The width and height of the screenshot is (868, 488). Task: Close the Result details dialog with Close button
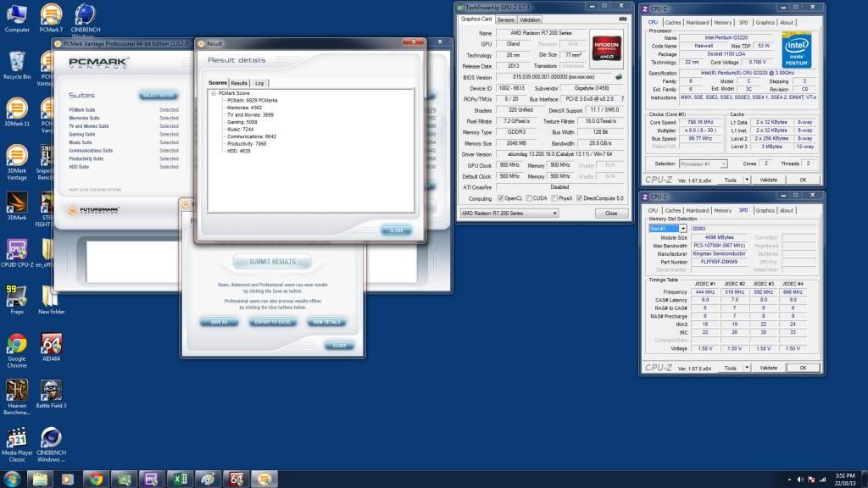point(396,230)
